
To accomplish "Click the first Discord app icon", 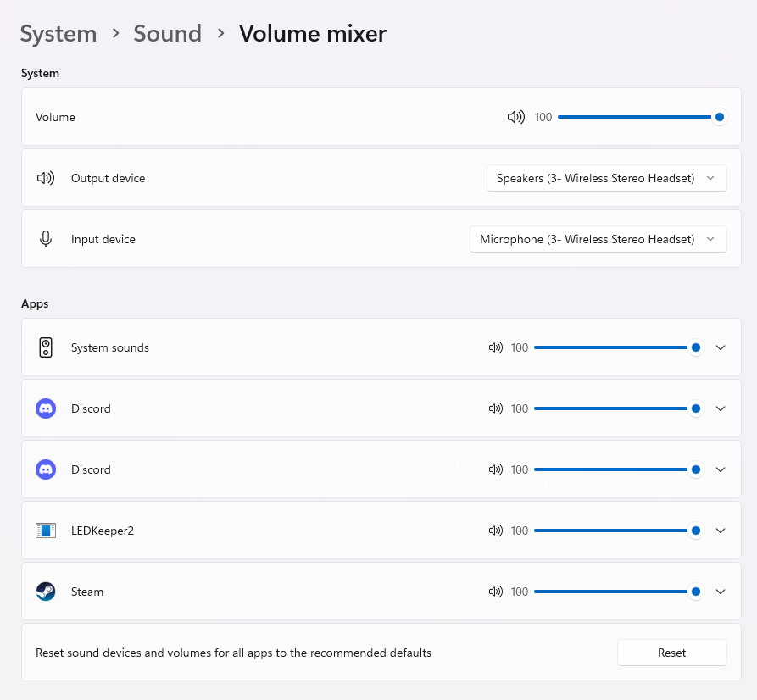I will [x=46, y=408].
